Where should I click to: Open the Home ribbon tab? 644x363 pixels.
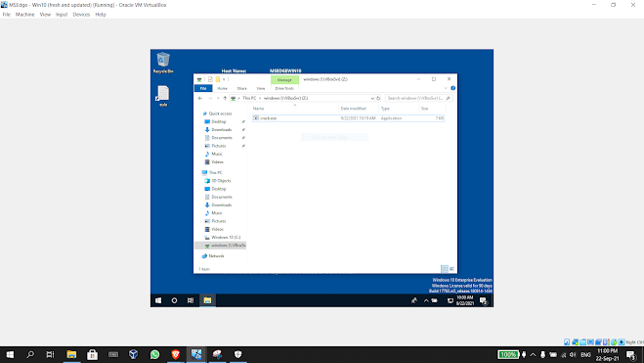[x=222, y=88]
